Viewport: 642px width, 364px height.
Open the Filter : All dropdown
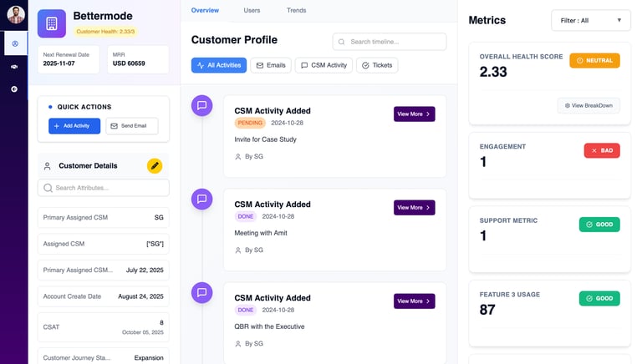click(591, 20)
